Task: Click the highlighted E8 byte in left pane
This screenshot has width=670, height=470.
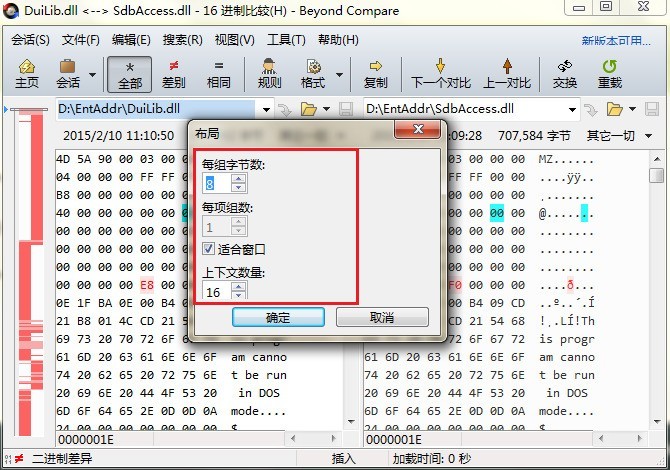Action: tap(147, 285)
